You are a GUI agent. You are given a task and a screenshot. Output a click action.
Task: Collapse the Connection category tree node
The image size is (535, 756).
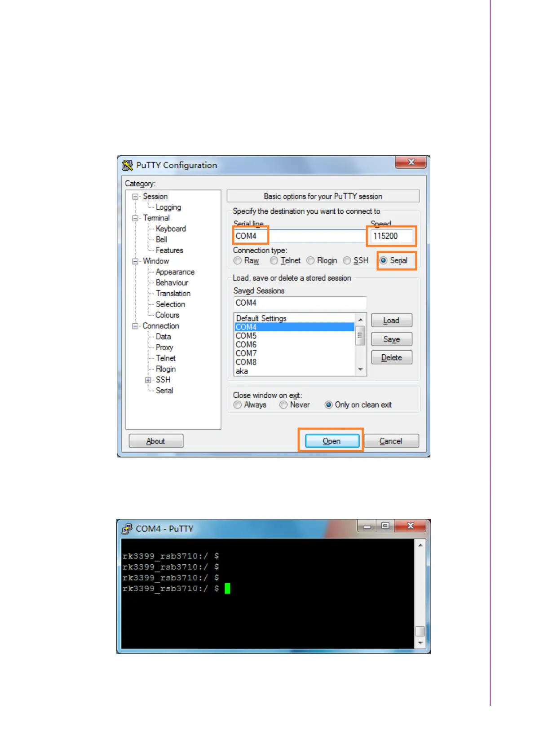click(x=135, y=326)
